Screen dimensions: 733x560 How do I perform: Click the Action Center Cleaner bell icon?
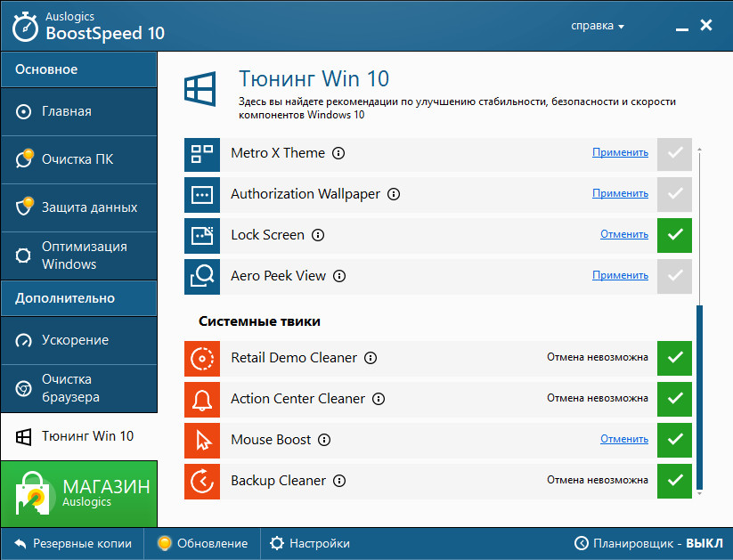click(x=202, y=400)
